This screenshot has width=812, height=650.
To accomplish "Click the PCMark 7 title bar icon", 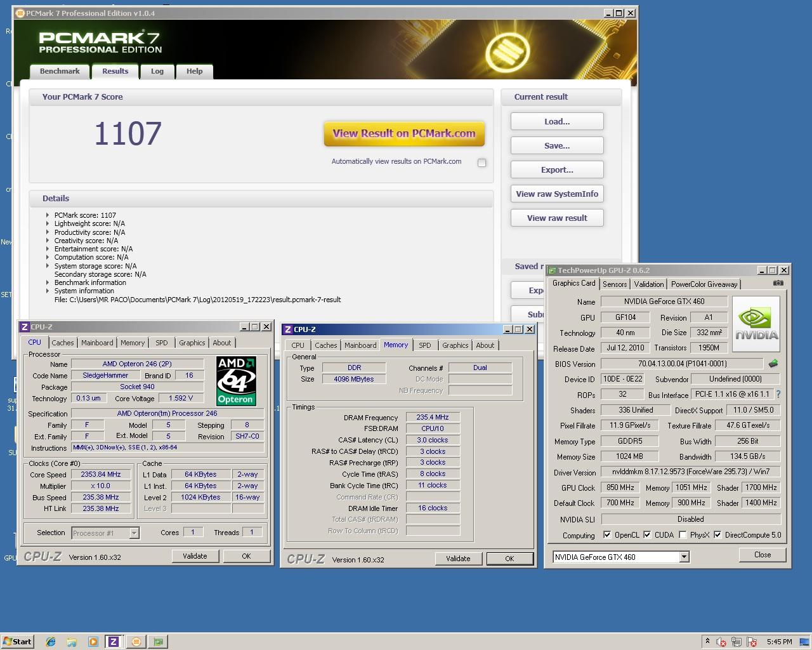I will [x=20, y=13].
